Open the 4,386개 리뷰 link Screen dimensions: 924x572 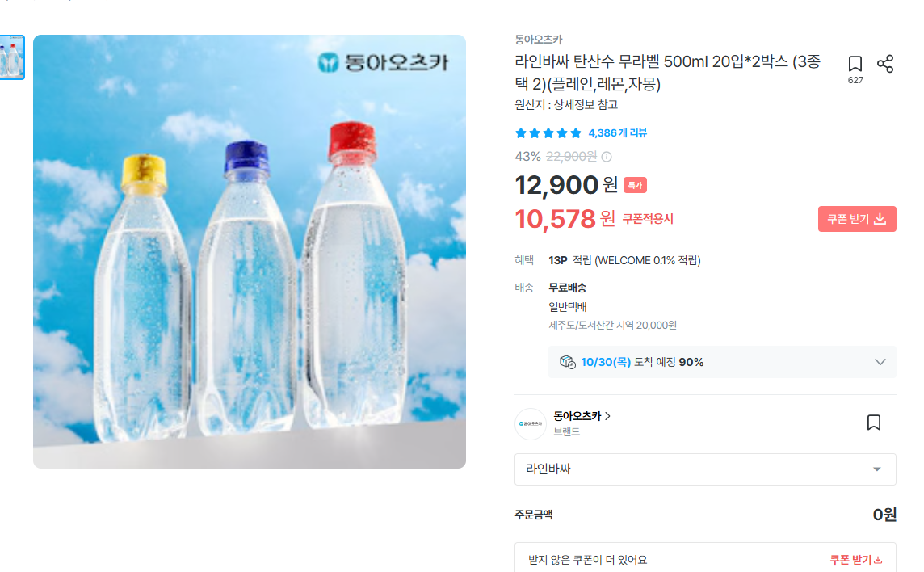coord(617,133)
